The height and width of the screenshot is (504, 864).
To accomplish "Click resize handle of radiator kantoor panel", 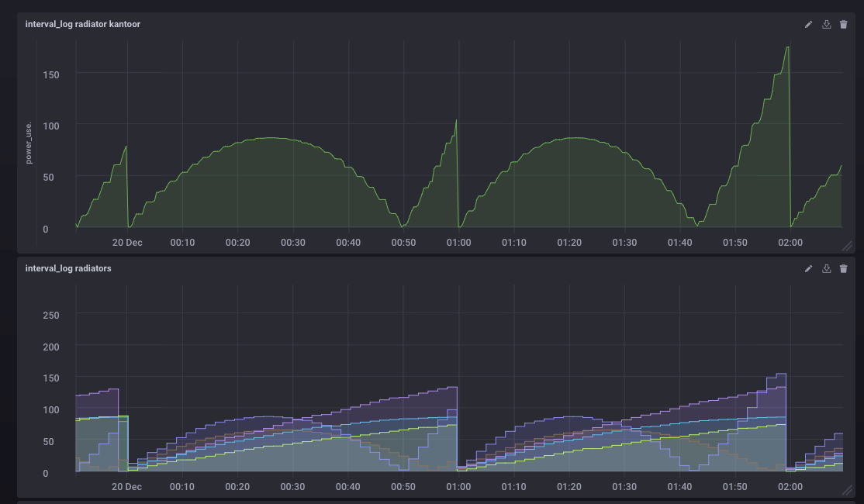I will pyautogui.click(x=848, y=246).
